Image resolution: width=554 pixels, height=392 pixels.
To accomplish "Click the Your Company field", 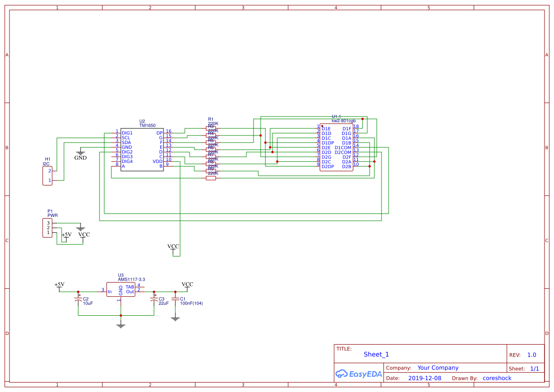I will pos(437,367).
